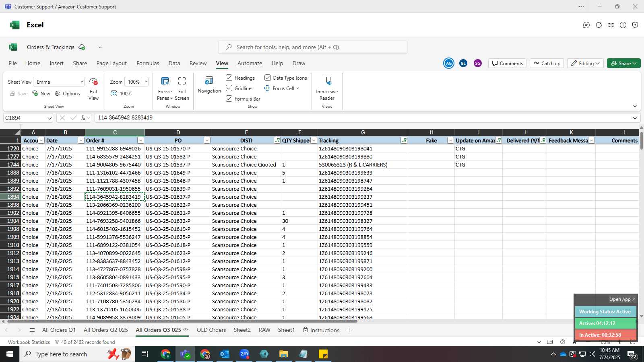This screenshot has width=644, height=362.
Task: Click the green Share button
Action: (x=623, y=63)
